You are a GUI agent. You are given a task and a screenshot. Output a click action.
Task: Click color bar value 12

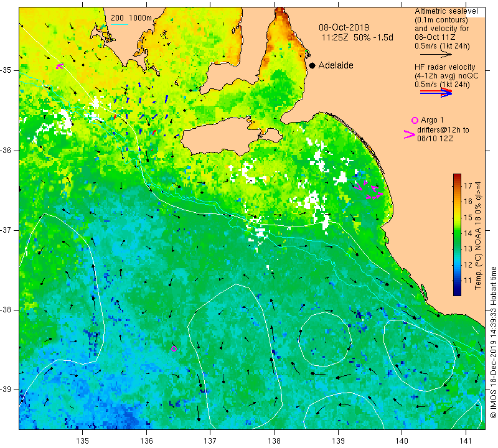click(468, 264)
